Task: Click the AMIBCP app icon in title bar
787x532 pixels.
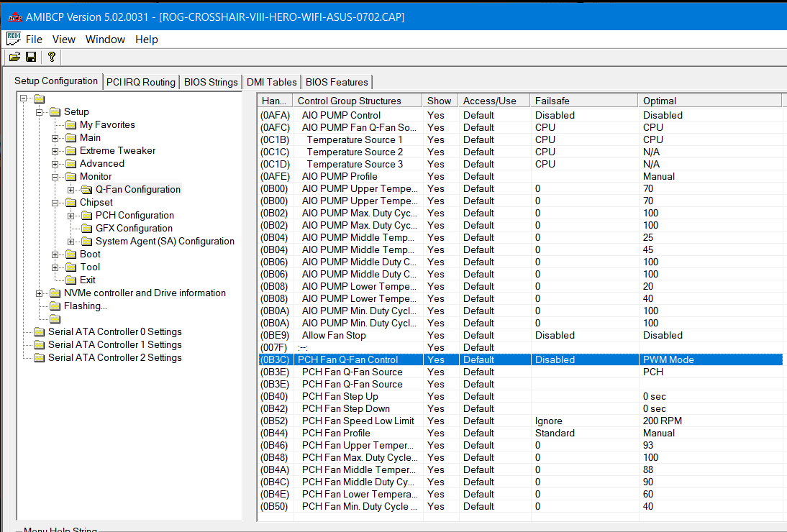Action: pos(15,17)
